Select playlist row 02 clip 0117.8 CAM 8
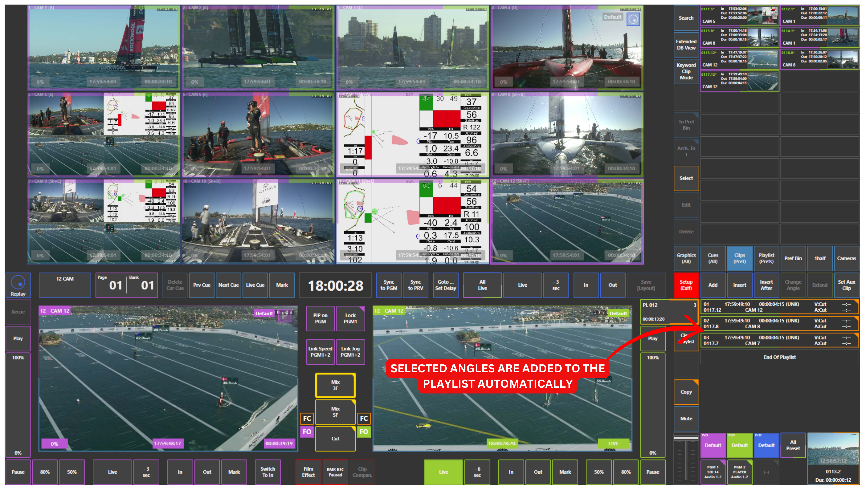Image resolution: width=868 pixels, height=488 pixels. (x=779, y=324)
